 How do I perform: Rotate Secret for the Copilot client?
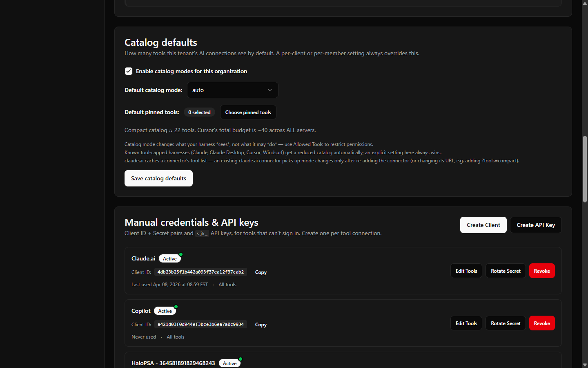[x=506, y=323]
